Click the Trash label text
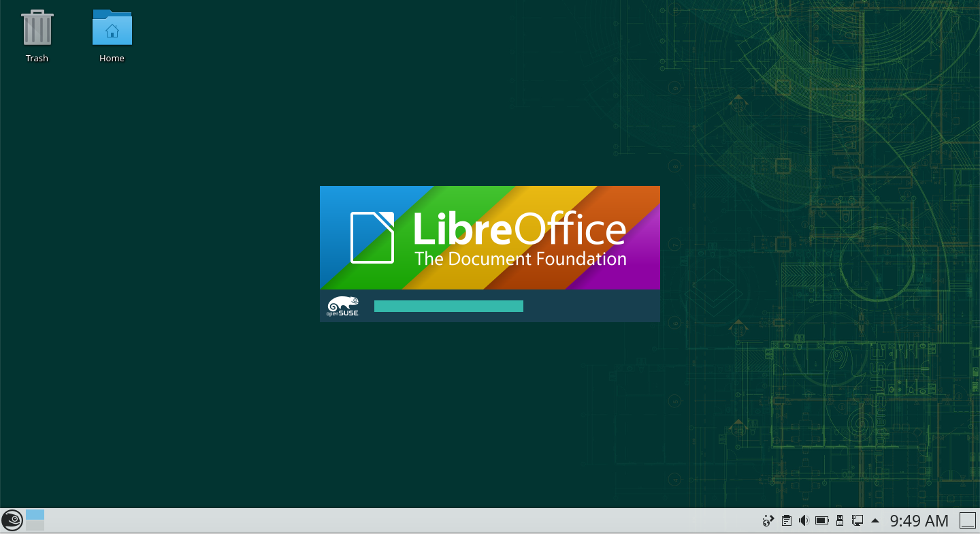The height and width of the screenshot is (534, 980). pyautogui.click(x=37, y=59)
